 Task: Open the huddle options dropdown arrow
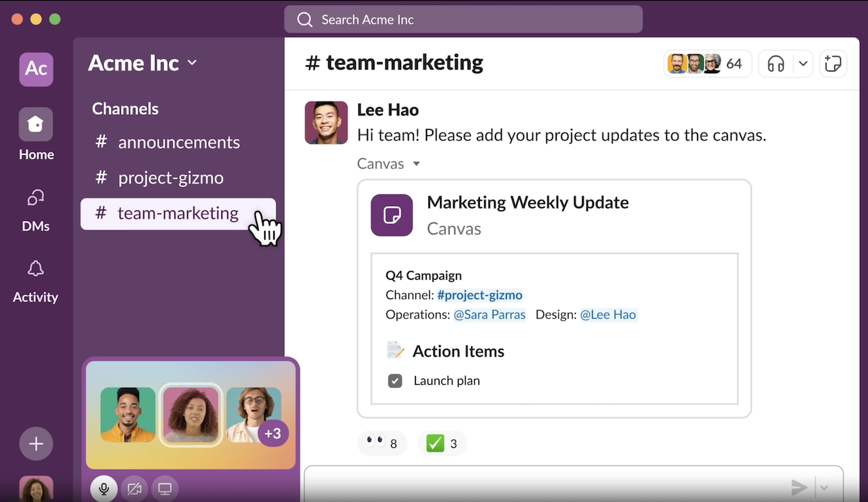coord(803,63)
